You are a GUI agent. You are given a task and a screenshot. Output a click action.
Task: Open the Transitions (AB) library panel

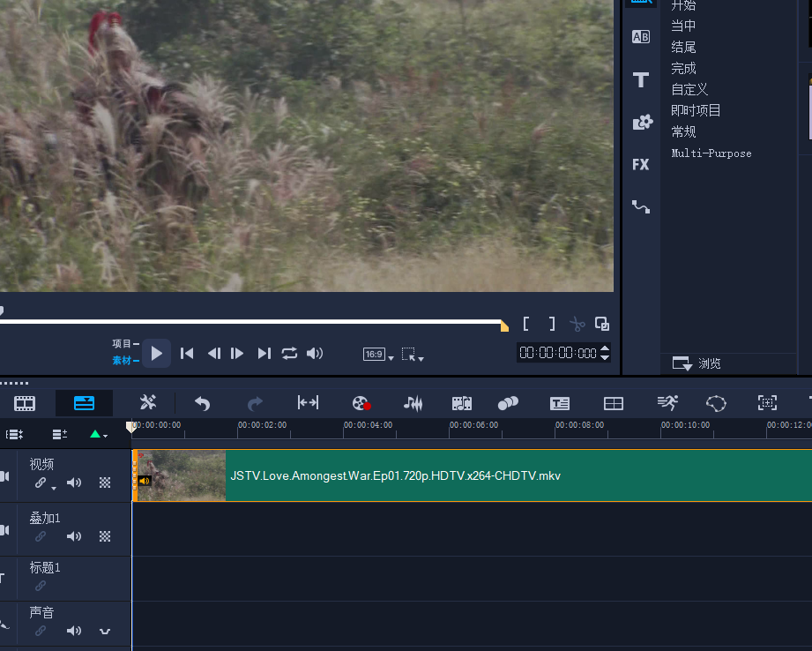(641, 37)
